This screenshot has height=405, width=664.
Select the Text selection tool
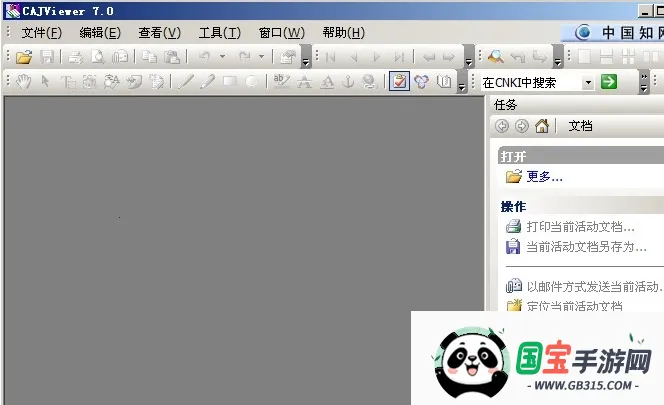pos(67,81)
